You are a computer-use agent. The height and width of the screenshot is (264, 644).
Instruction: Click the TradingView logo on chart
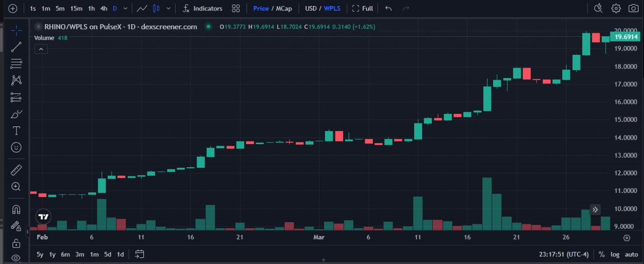pos(44,216)
